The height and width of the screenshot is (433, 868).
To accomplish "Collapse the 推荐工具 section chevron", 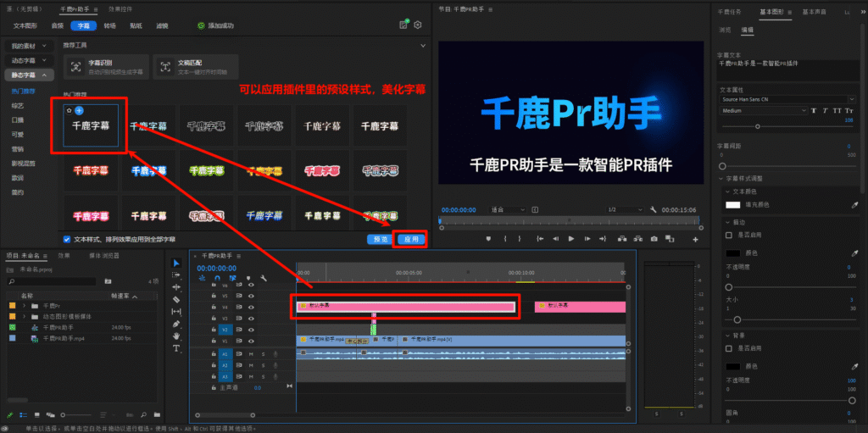I will point(423,45).
